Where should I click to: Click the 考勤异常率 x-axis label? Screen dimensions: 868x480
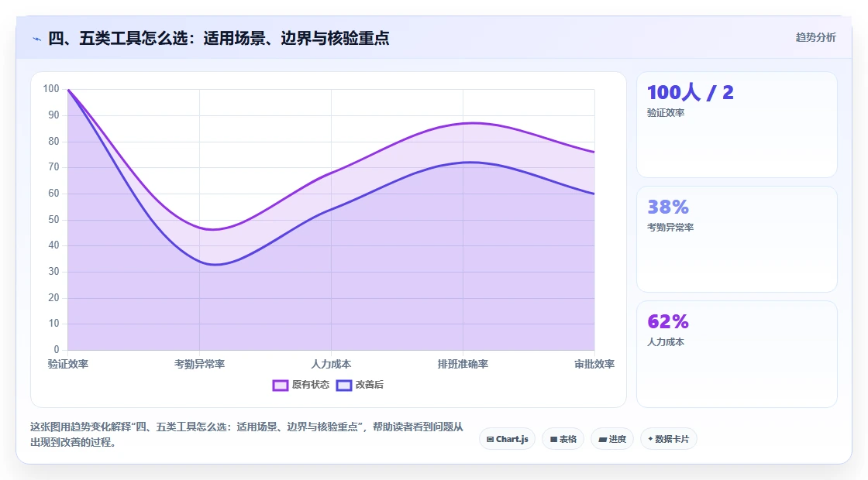[199, 364]
